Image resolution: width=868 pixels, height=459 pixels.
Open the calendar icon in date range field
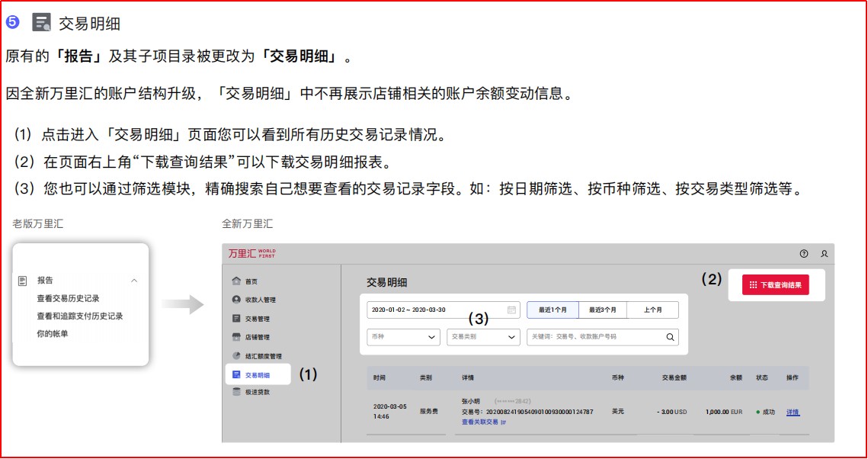tap(512, 310)
